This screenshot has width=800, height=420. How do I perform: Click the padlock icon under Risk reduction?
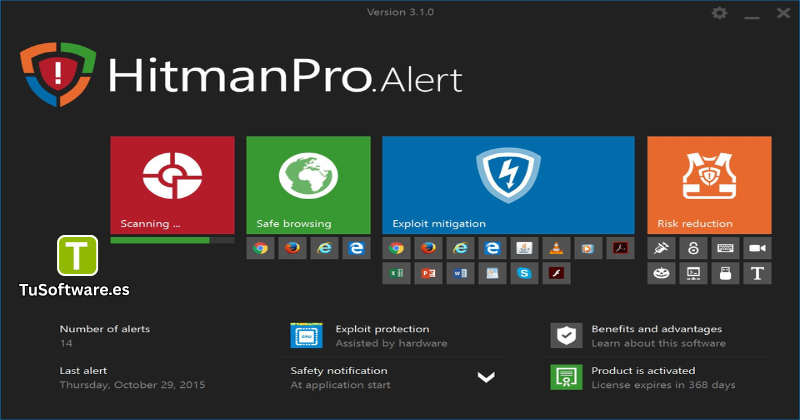[x=693, y=249]
